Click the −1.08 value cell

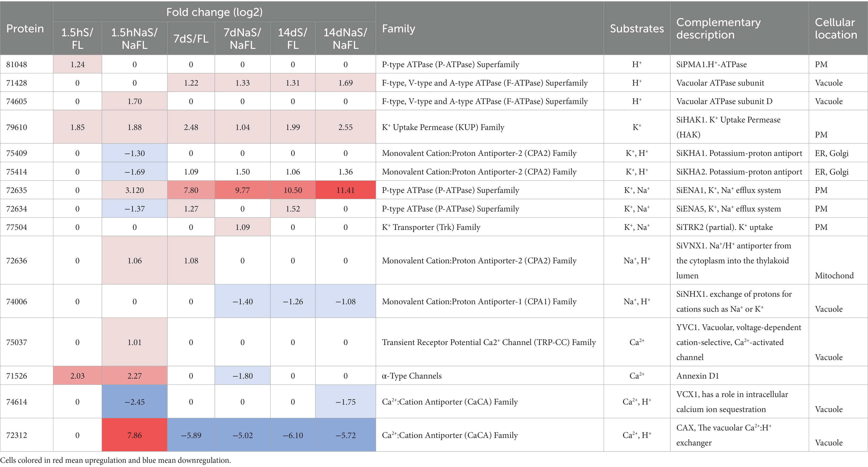tap(345, 302)
